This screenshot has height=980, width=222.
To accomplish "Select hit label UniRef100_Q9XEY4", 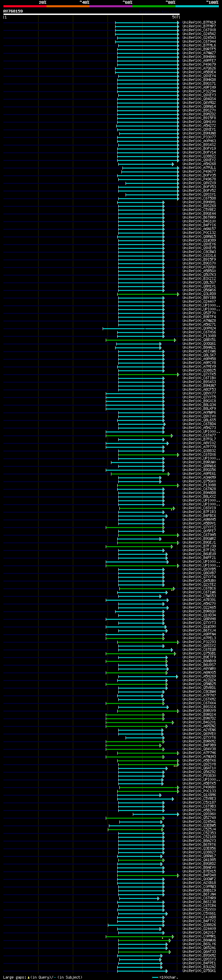I will coord(199,76).
